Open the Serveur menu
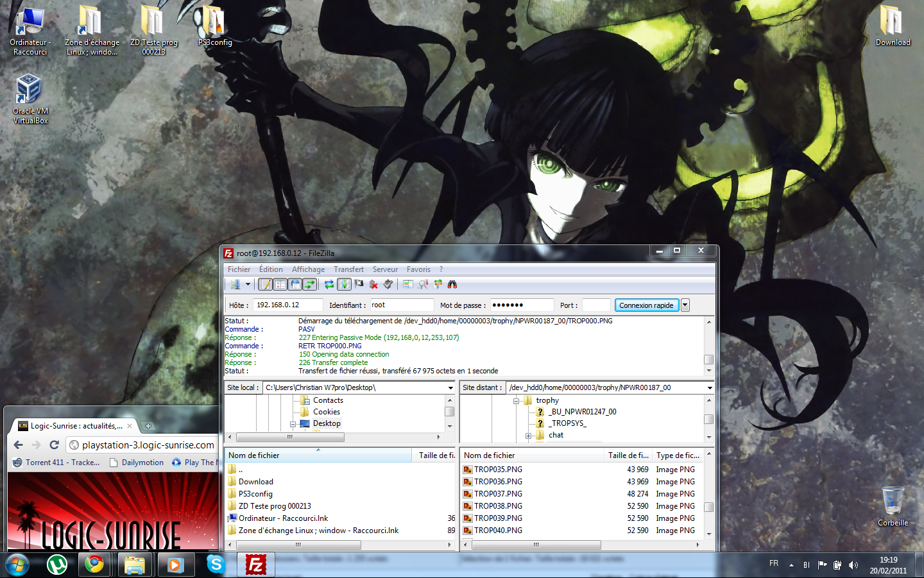 tap(385, 269)
